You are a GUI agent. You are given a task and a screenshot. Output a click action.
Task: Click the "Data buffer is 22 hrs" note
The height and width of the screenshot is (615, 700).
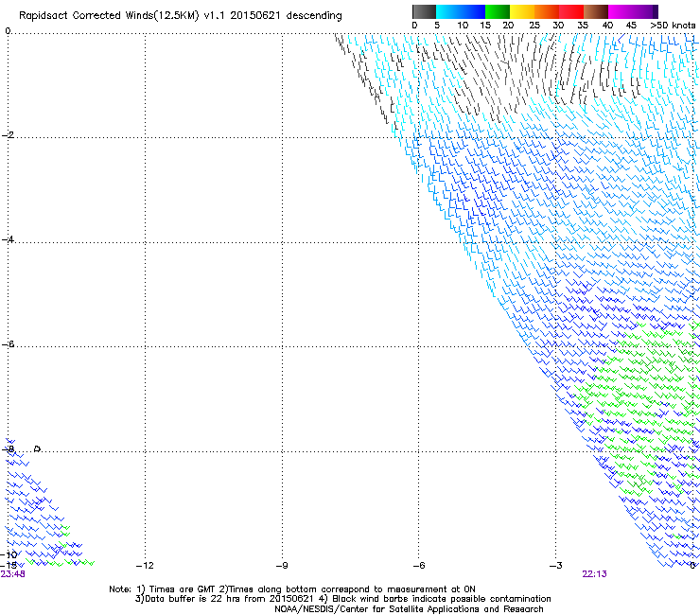(342, 599)
